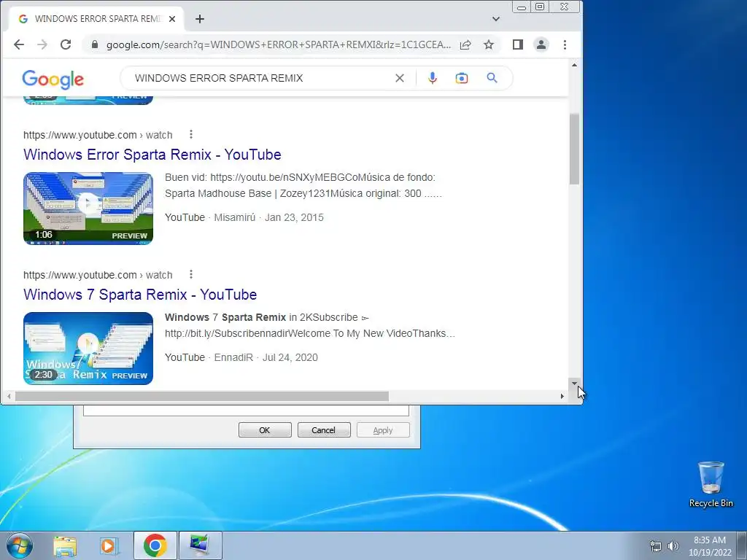747x560 pixels.
Task: Click the network tray icon
Action: (x=656, y=546)
